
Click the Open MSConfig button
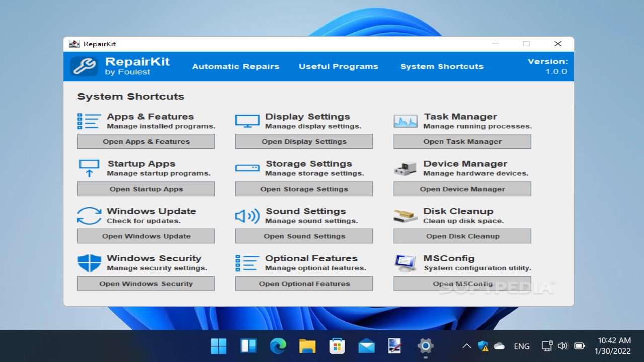462,283
